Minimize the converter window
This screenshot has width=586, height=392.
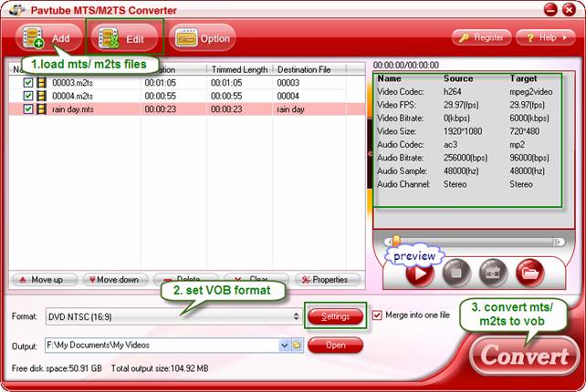pyautogui.click(x=550, y=10)
